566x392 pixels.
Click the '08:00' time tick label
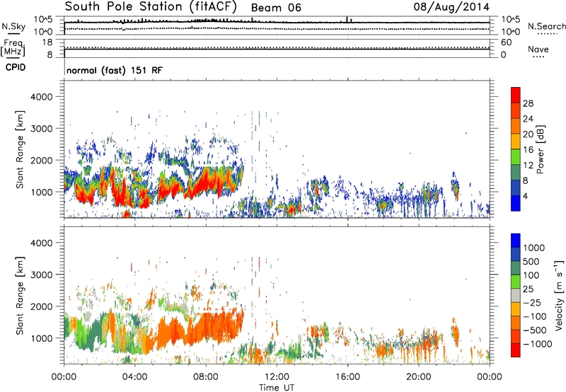206,377
